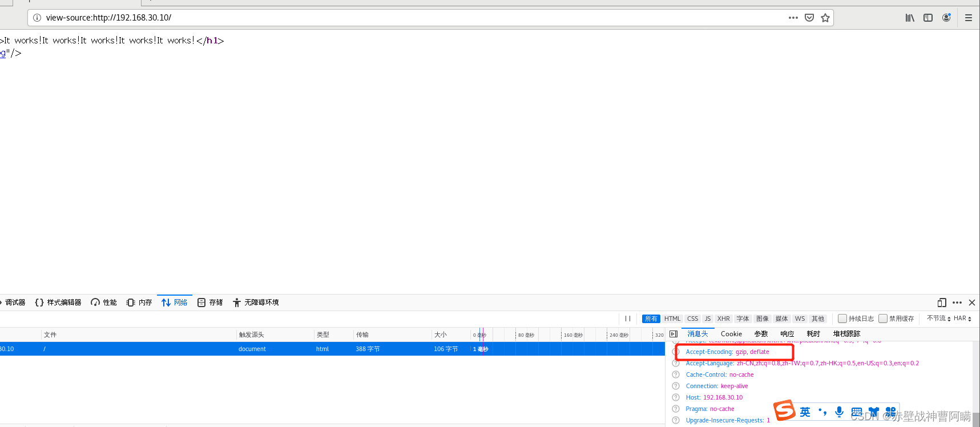Click the Sogou microphone voice input icon

(x=839, y=412)
